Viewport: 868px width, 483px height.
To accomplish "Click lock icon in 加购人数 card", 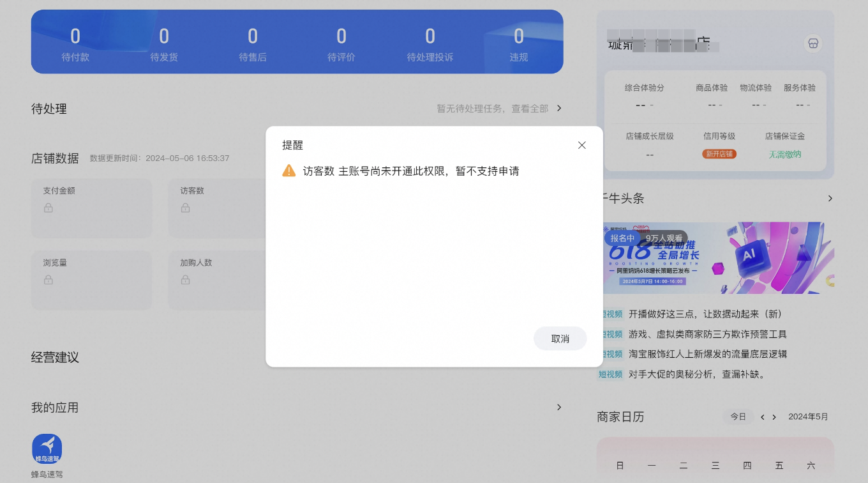I will click(185, 280).
